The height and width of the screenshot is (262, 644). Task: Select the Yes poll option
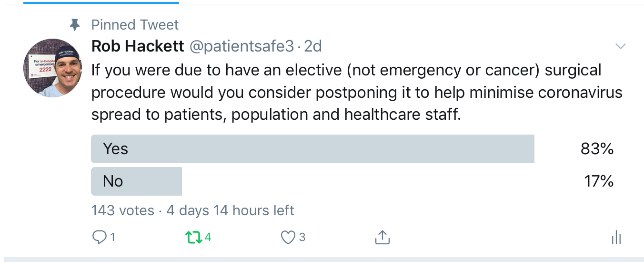(x=312, y=149)
